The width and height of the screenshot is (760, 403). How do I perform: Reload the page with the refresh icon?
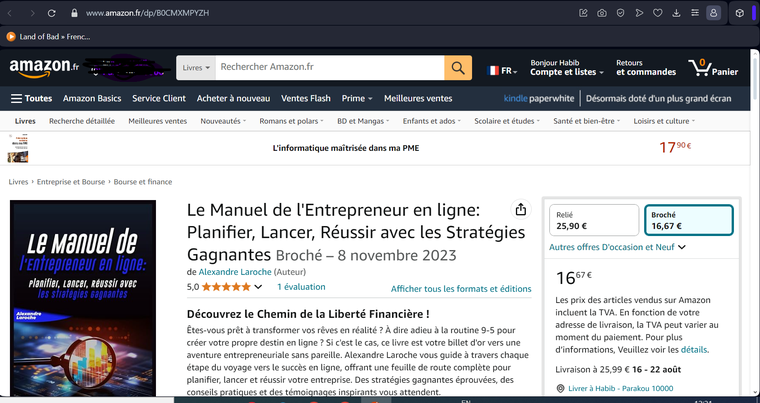pyautogui.click(x=51, y=13)
